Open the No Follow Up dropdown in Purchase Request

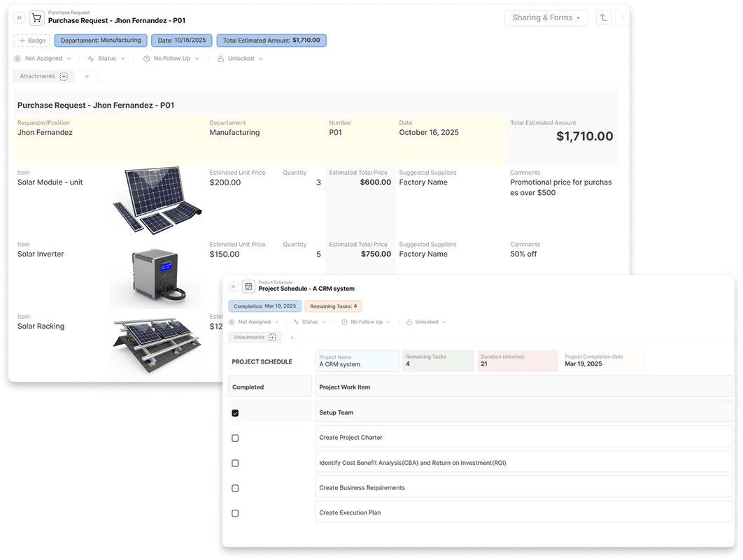coord(171,59)
